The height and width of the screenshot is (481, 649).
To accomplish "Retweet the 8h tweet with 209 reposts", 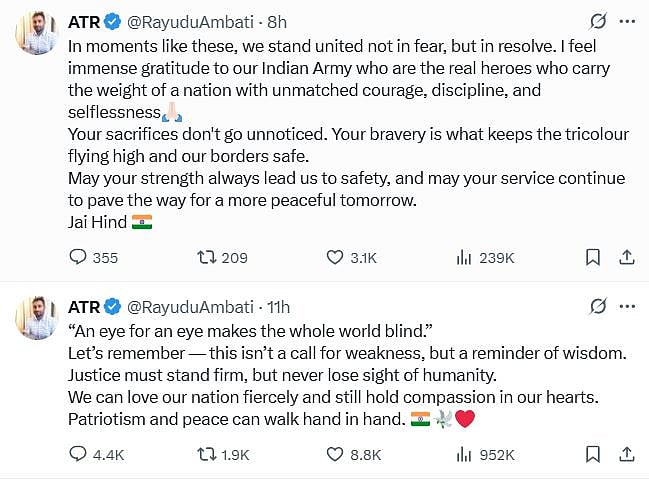I will pyautogui.click(x=206, y=258).
